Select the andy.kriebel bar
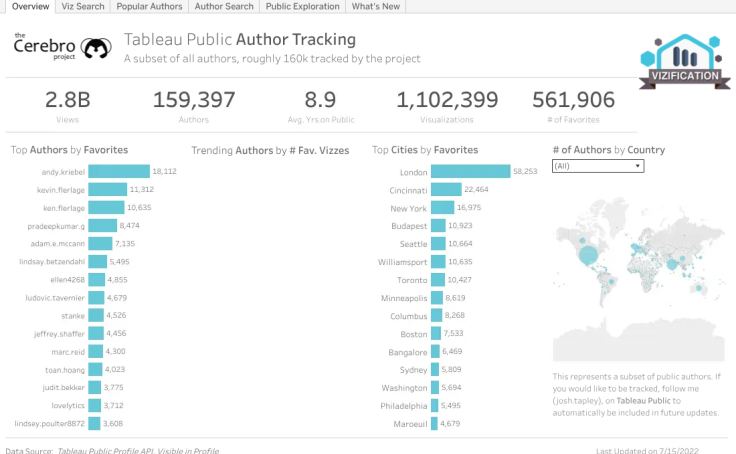This screenshot has width=736, height=454. (119, 171)
